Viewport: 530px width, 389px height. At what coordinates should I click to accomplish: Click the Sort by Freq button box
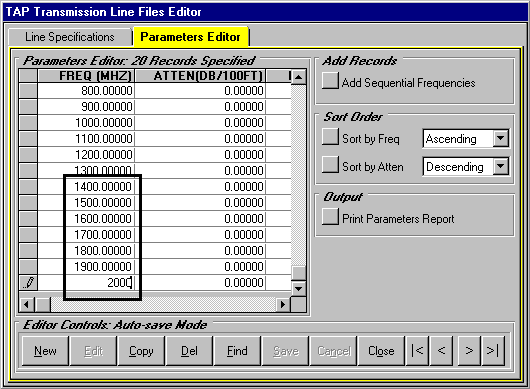330,137
